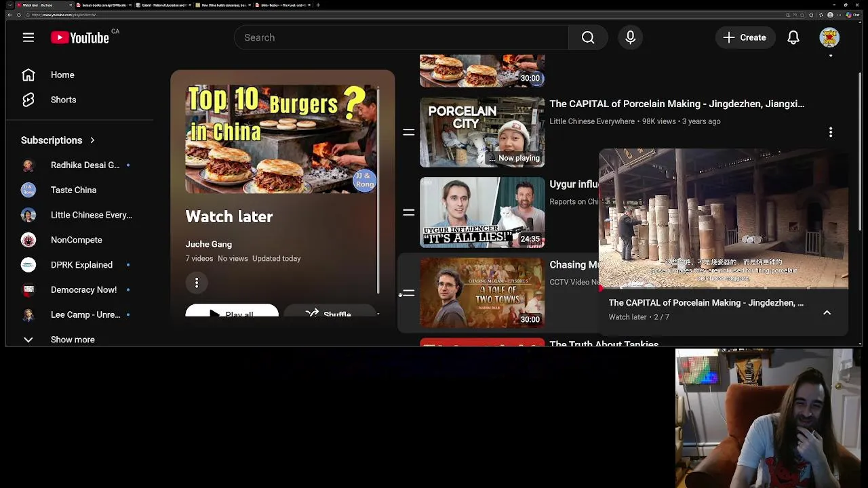This screenshot has height=488, width=868.
Task: Click the Democracy Now! channel avatar
Action: [x=28, y=289]
